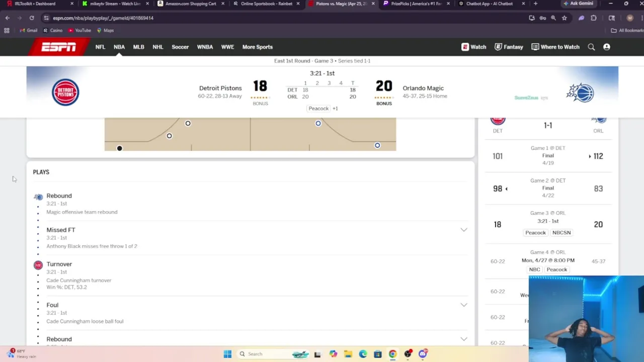Bookmark this page with star icon

pos(565,18)
